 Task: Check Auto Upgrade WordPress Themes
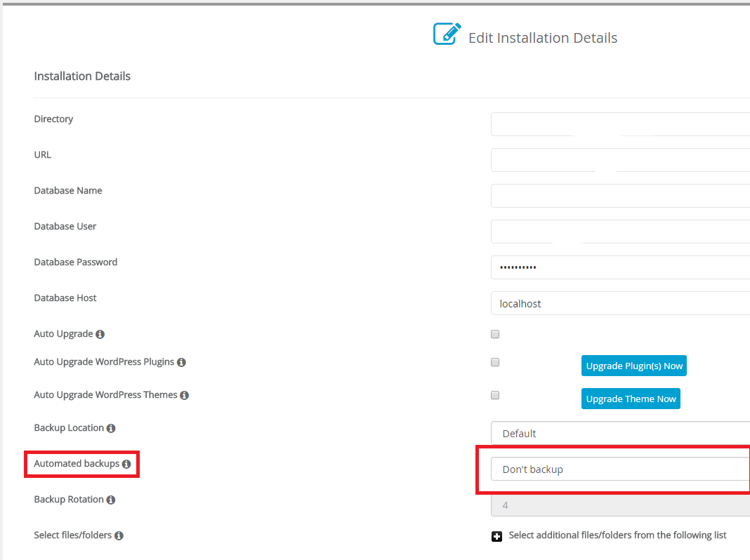495,394
